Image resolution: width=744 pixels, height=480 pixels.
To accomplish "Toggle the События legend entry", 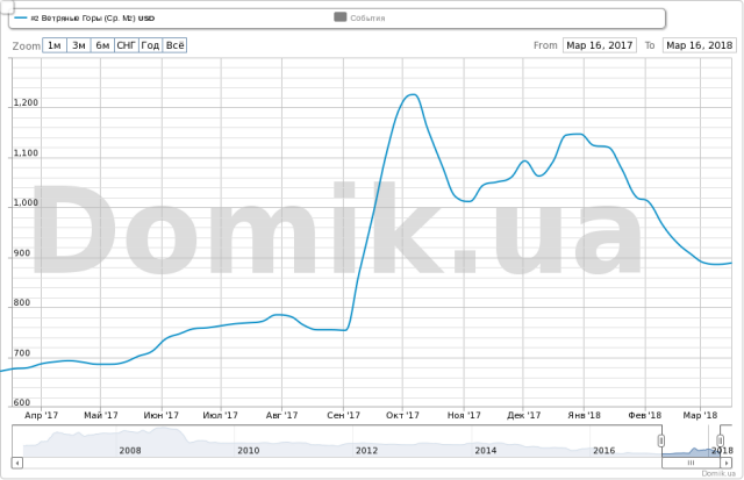I will pyautogui.click(x=360, y=18).
